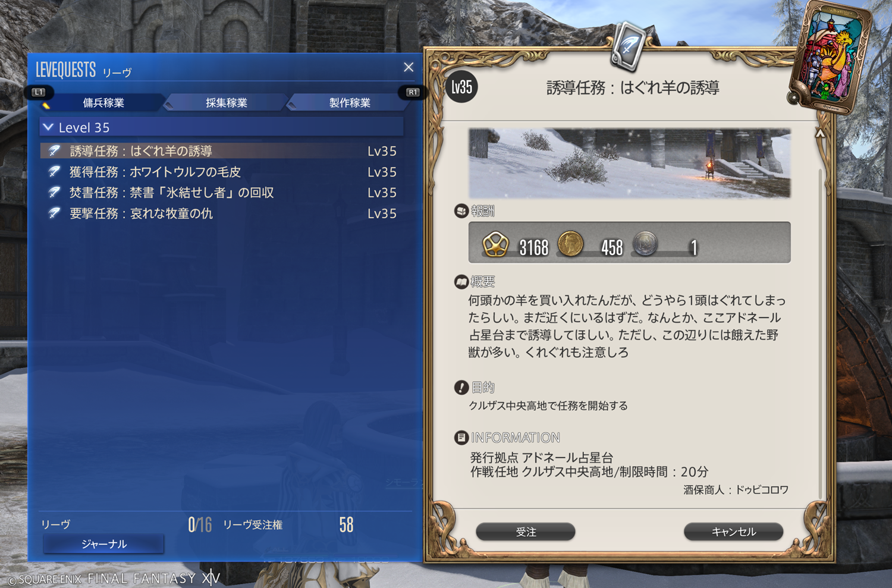Click the silver seal reward icon
Image resolution: width=892 pixels, height=588 pixels.
[x=645, y=244]
